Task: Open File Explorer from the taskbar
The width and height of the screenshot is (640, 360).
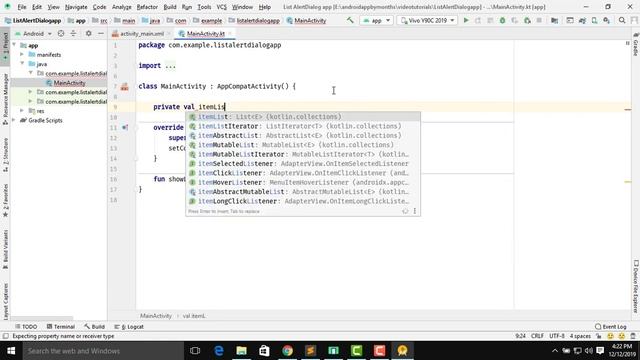Action: [x=242, y=351]
